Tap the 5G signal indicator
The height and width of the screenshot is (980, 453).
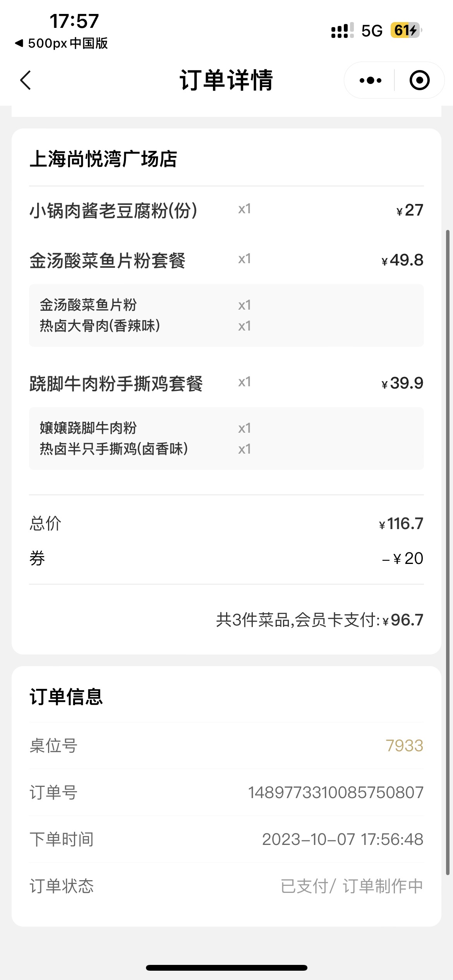pyautogui.click(x=372, y=31)
